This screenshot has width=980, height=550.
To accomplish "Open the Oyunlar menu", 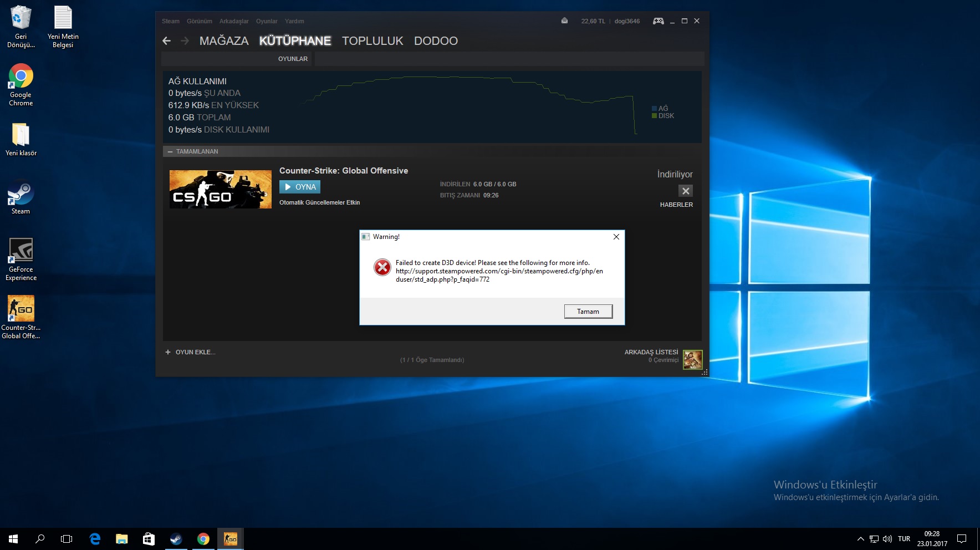I will [267, 21].
